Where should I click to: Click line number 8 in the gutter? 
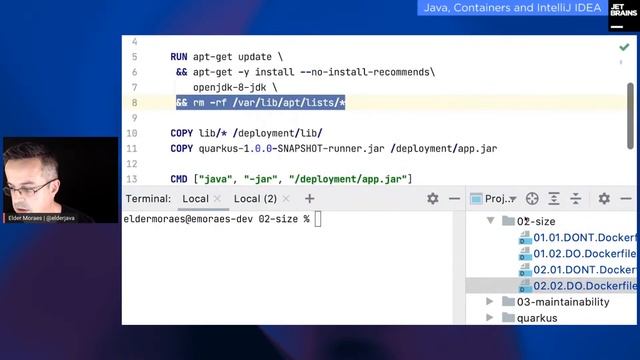pyautogui.click(x=134, y=103)
